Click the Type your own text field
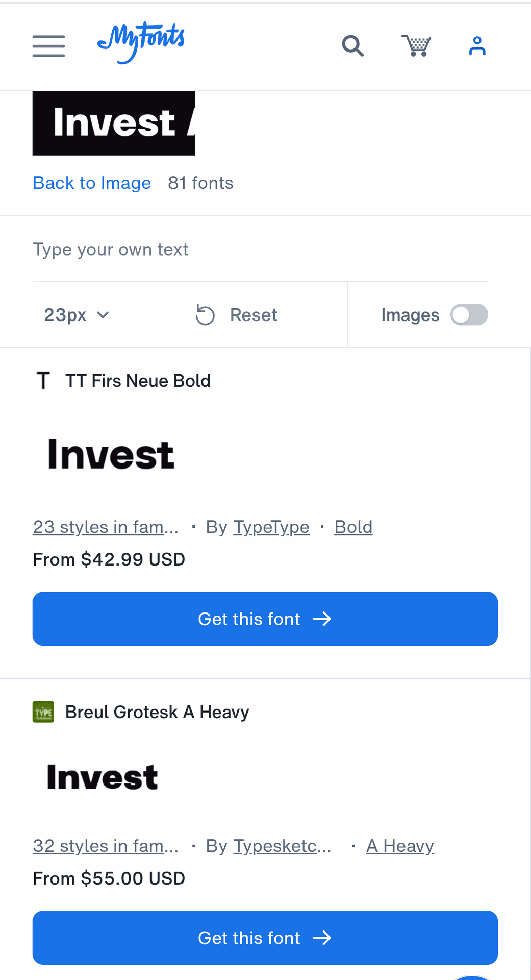Viewport: 531px width, 980px height. pyautogui.click(x=260, y=250)
